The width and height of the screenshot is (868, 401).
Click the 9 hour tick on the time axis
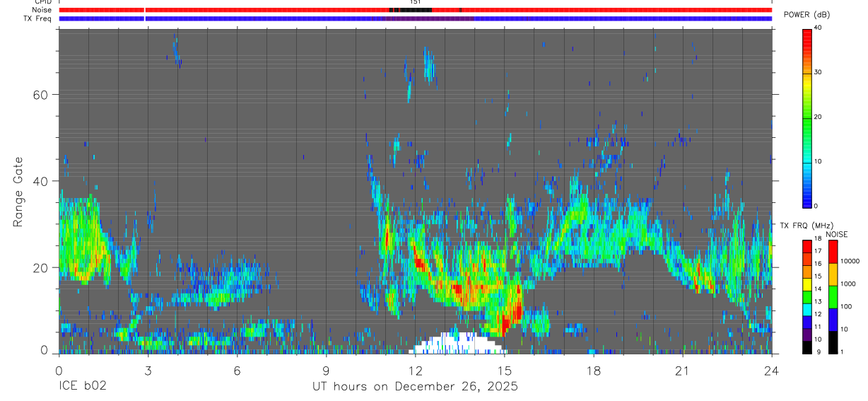point(326,370)
